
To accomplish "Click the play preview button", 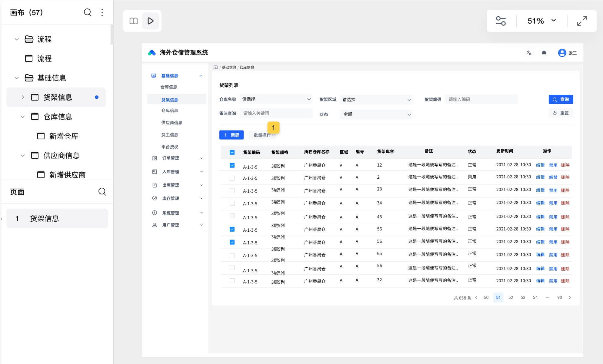I will pyautogui.click(x=150, y=21).
